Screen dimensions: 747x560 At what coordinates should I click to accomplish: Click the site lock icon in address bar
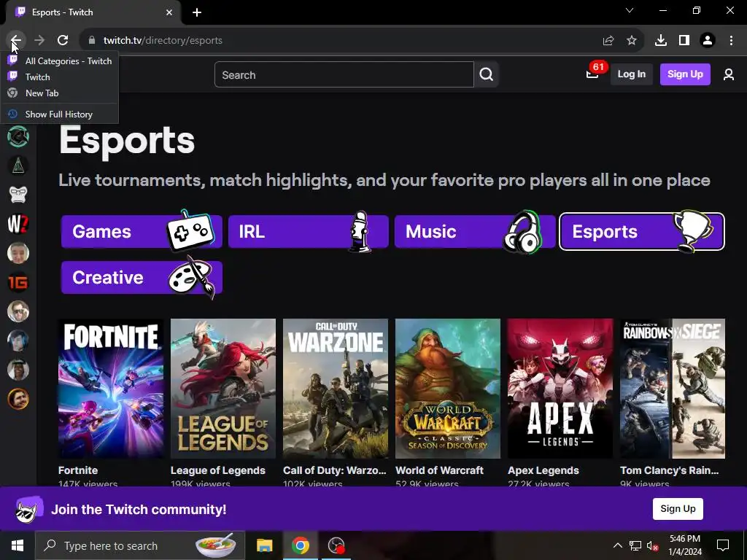pyautogui.click(x=92, y=41)
